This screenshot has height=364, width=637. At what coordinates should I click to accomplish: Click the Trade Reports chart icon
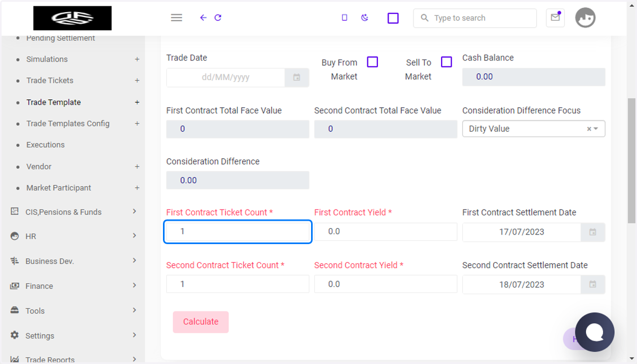coord(15,359)
